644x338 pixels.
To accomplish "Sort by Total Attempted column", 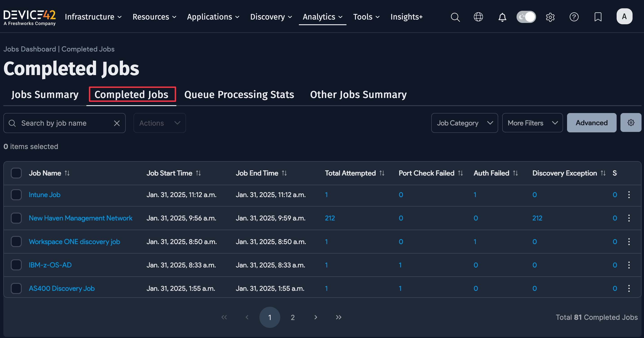I will coord(382,173).
